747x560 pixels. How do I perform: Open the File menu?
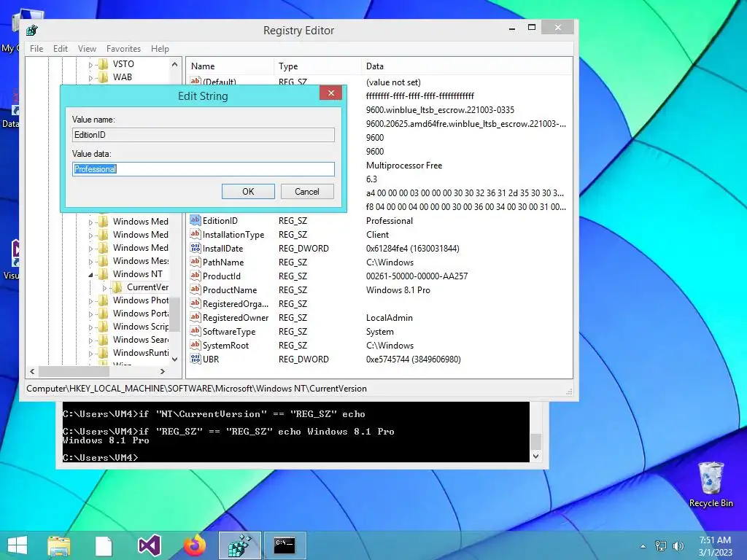coord(36,49)
